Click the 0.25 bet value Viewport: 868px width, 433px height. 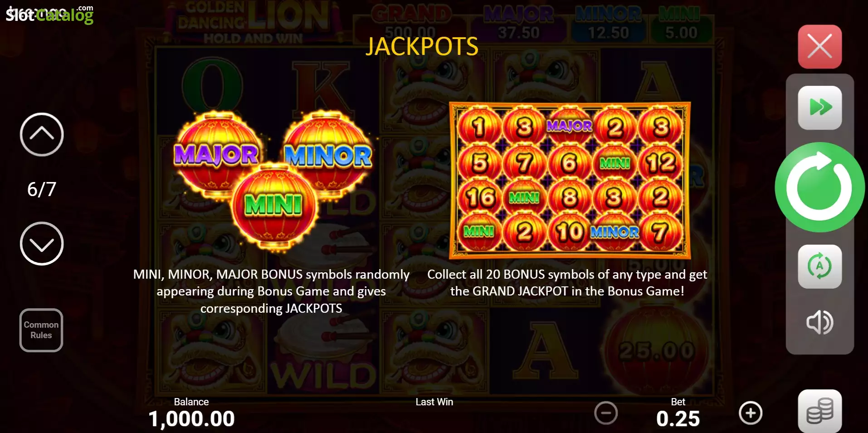click(x=678, y=418)
